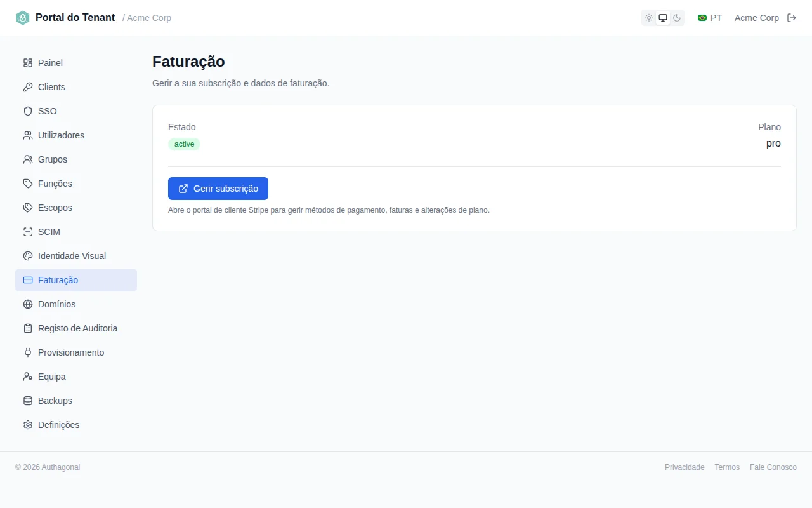This screenshot has height=508, width=812.
Task: Click the 'Gerir a sua subscrição' subtitle
Action: 241,83
